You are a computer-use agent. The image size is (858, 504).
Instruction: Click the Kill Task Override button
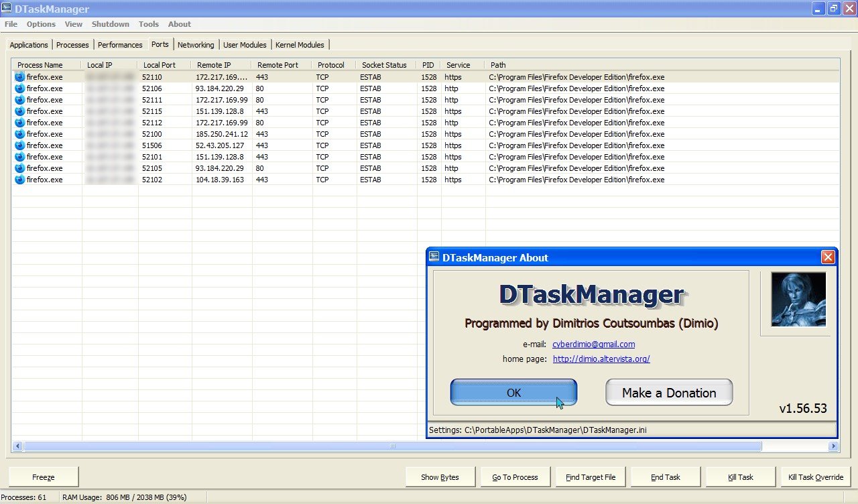pyautogui.click(x=816, y=477)
